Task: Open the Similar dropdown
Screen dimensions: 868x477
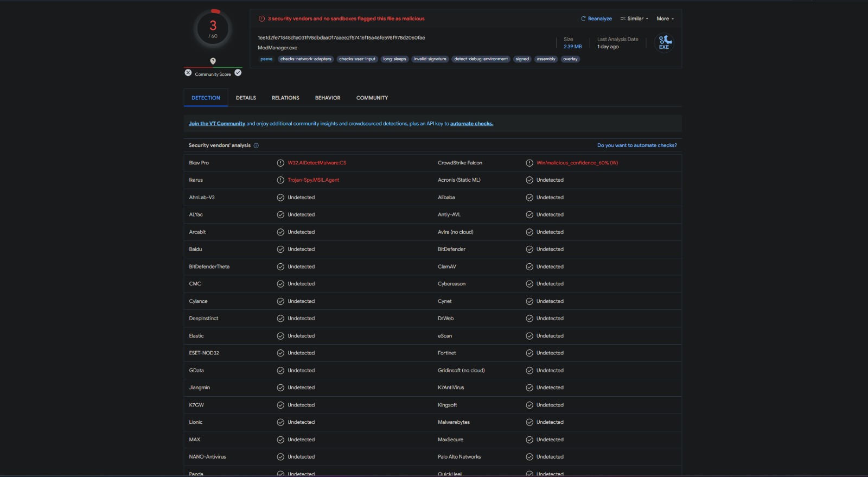Action: (x=634, y=18)
